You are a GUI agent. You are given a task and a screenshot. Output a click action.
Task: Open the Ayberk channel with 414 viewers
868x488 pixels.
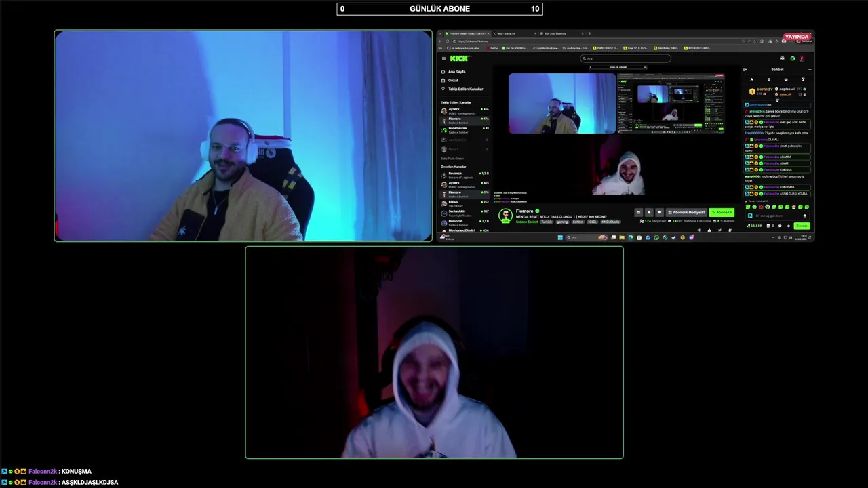(465, 110)
